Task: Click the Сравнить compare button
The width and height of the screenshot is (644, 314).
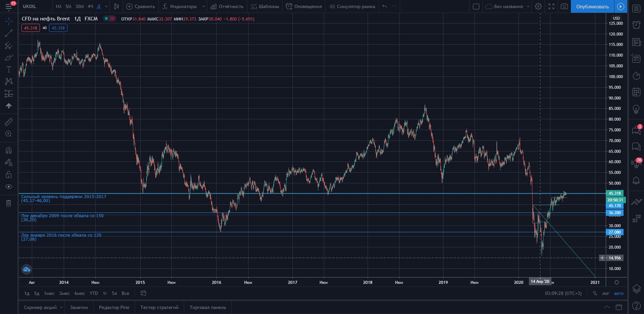Action: tap(141, 6)
